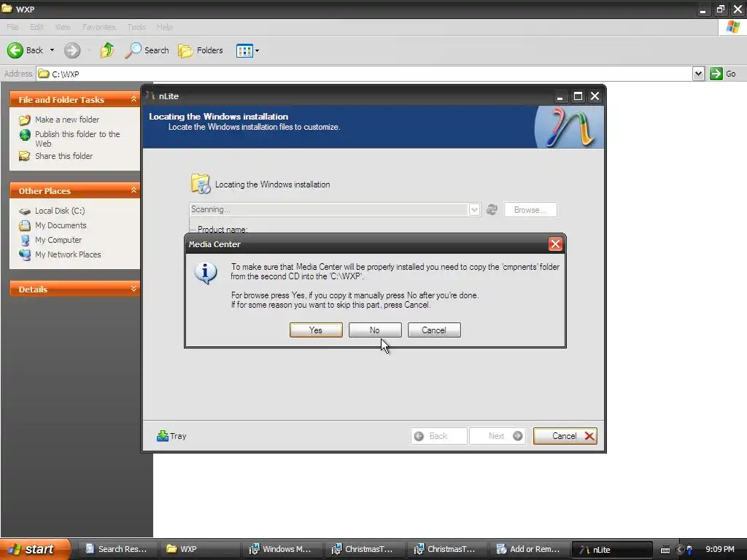Click the information icon in Media Center dialog
Screen dimensions: 747x560
(205, 273)
